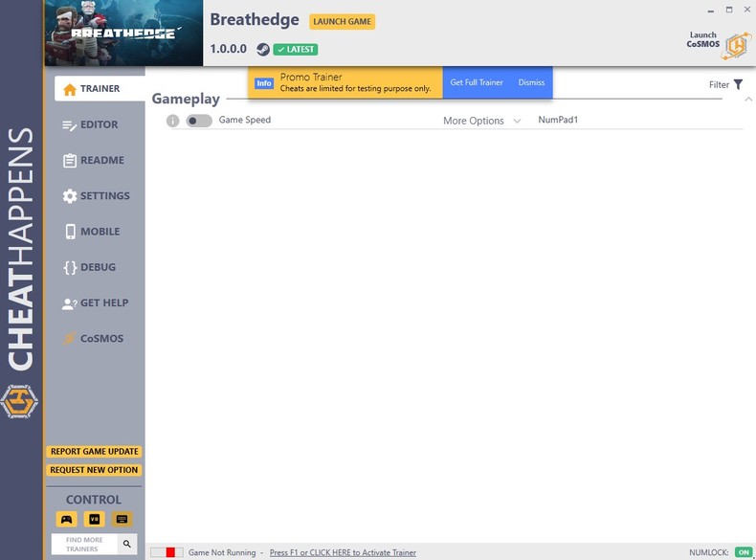
Task: Click the Breathedge game cover image
Action: pyautogui.click(x=123, y=33)
